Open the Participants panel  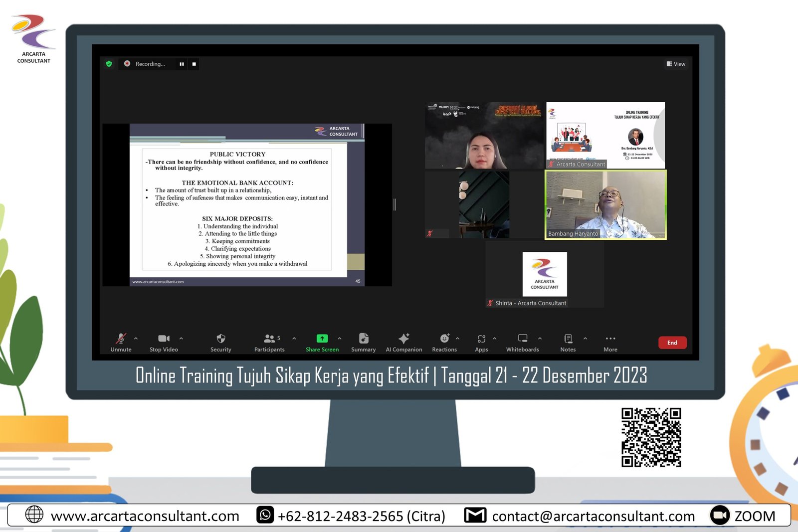pyautogui.click(x=270, y=339)
